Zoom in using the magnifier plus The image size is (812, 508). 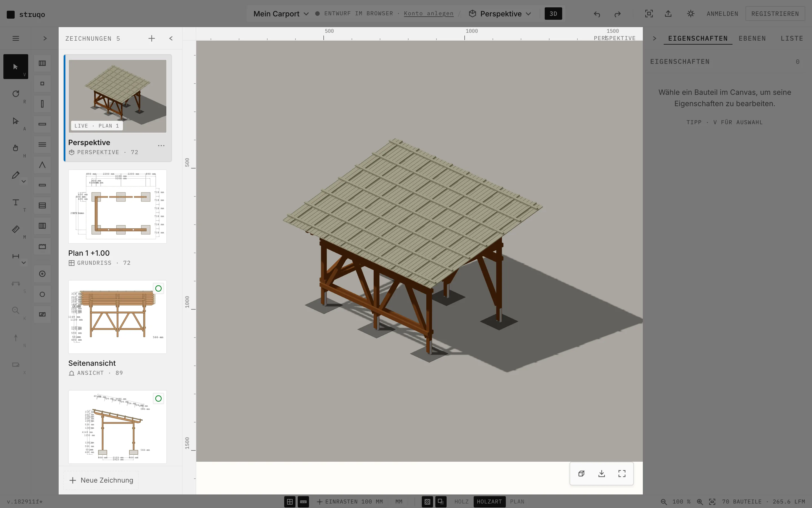pyautogui.click(x=700, y=502)
